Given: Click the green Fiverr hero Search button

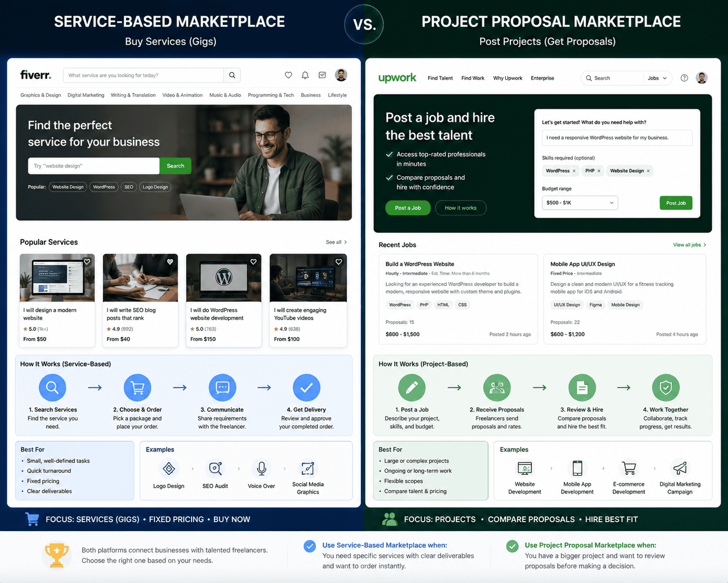Looking at the screenshot, I should (x=176, y=166).
